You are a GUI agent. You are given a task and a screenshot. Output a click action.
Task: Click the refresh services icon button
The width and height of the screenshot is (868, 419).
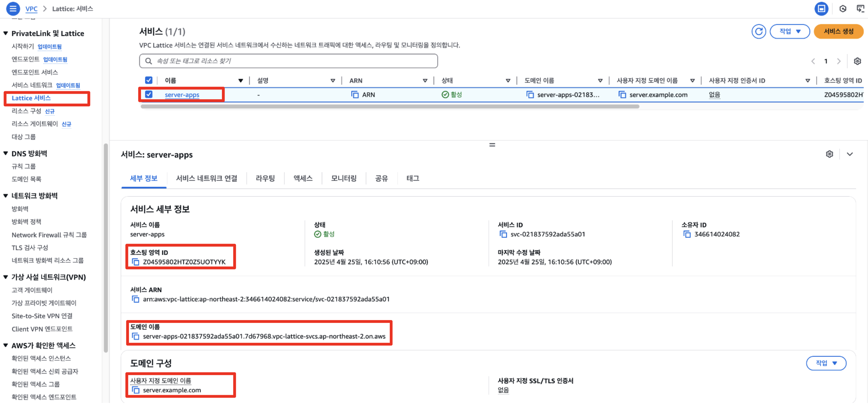(x=759, y=32)
